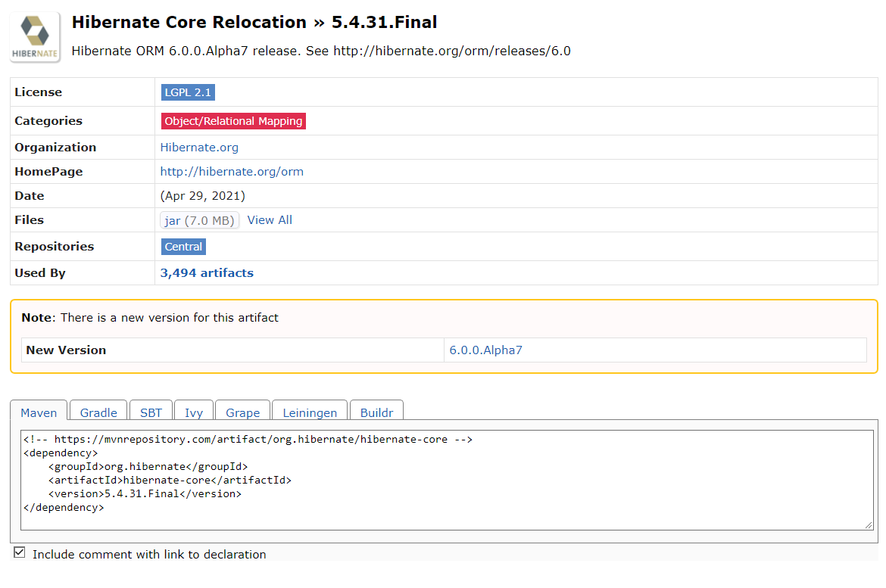Switch to the Leiningen tab
886x588 pixels.
[x=310, y=412]
